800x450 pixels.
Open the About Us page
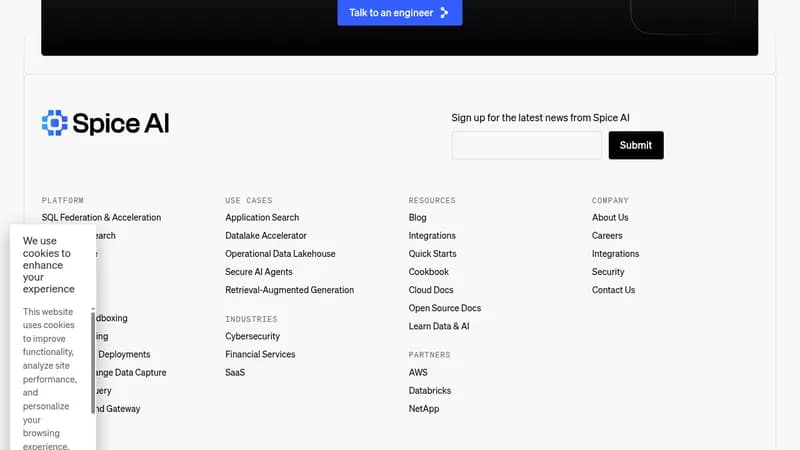pos(610,217)
